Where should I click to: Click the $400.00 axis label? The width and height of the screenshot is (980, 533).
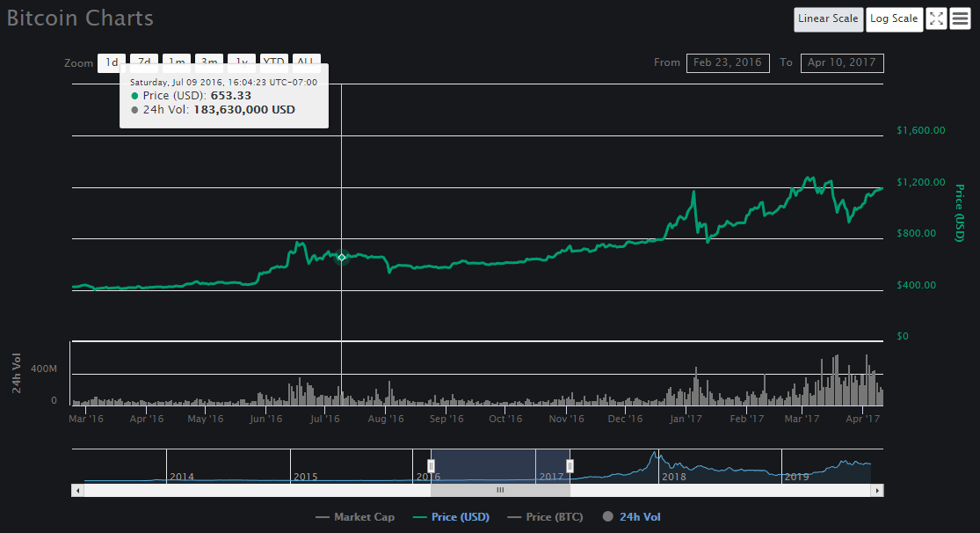click(916, 285)
